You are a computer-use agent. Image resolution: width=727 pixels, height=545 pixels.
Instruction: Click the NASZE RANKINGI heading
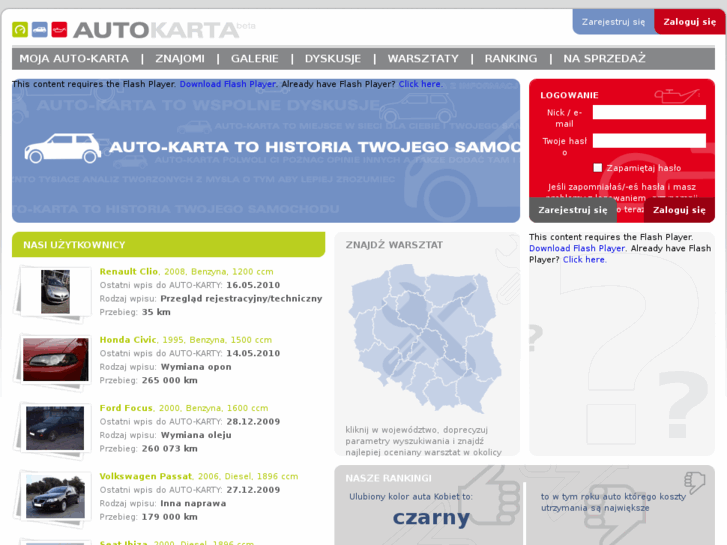[x=389, y=478]
